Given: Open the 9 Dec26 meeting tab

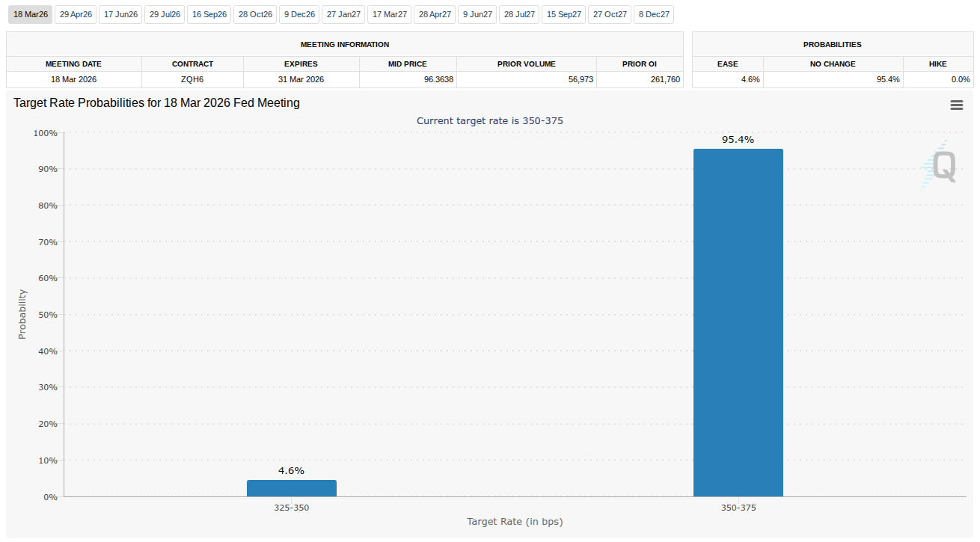Looking at the screenshot, I should (299, 14).
